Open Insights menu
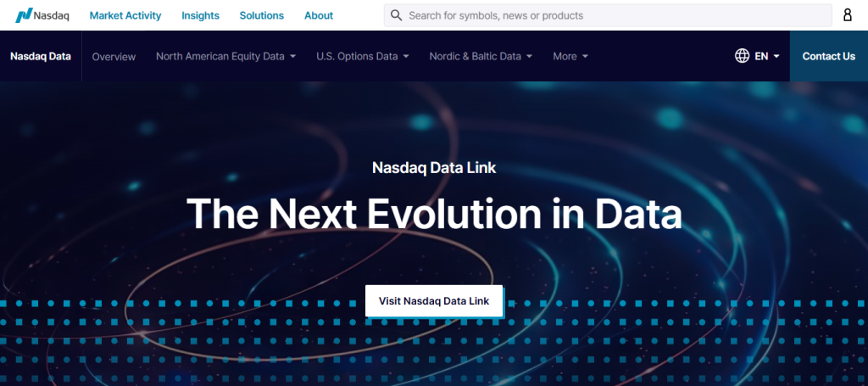 (200, 15)
